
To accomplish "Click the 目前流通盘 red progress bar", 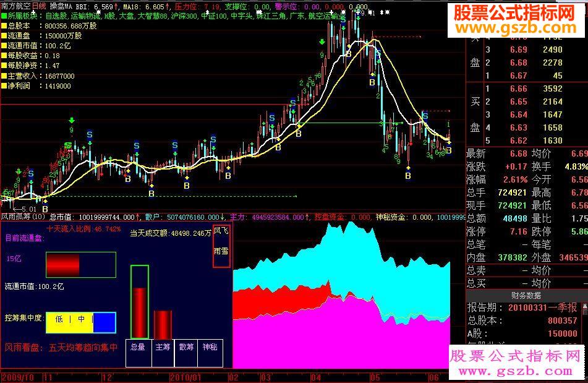I will [81, 264].
